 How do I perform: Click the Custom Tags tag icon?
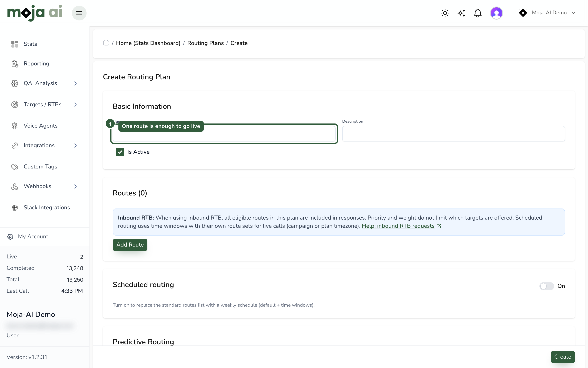point(14,167)
